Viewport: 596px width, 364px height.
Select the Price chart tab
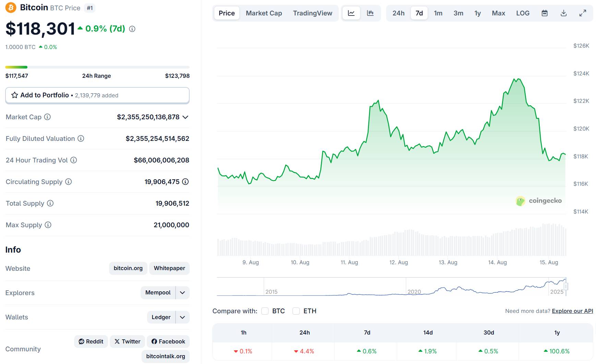point(227,13)
